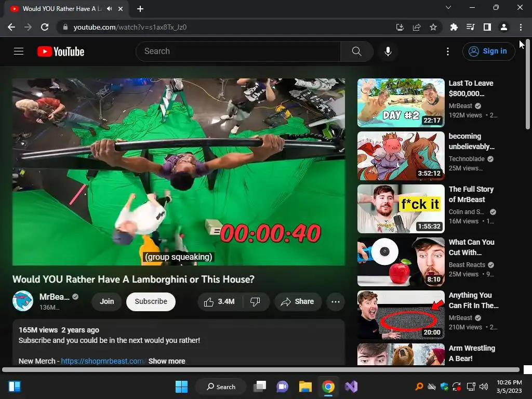Screen dimensions: 532x399
Task: Open YouTube settings three-dot menu
Action: point(448,51)
